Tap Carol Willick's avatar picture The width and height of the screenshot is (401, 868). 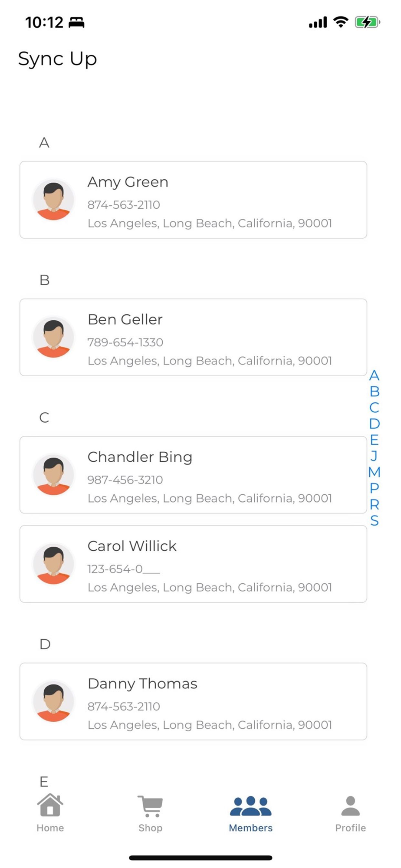(53, 564)
